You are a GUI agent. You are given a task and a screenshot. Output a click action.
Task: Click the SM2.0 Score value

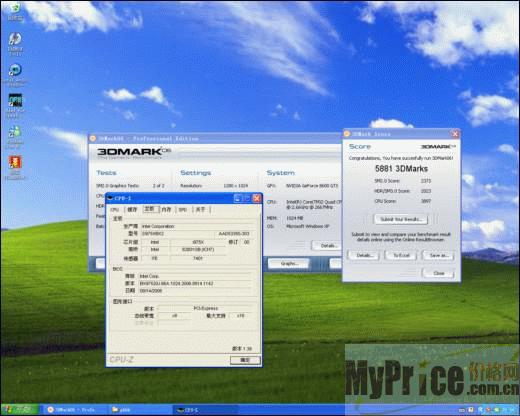point(426,181)
